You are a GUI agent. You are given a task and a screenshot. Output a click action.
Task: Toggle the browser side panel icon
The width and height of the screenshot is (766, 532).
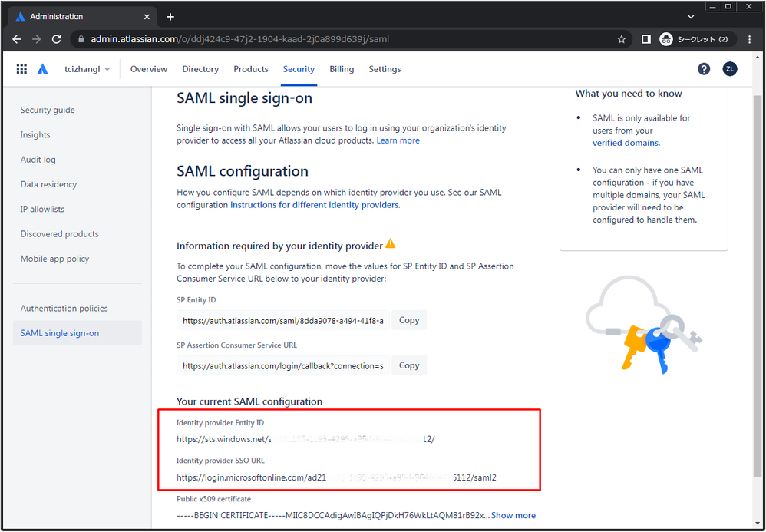coord(645,39)
